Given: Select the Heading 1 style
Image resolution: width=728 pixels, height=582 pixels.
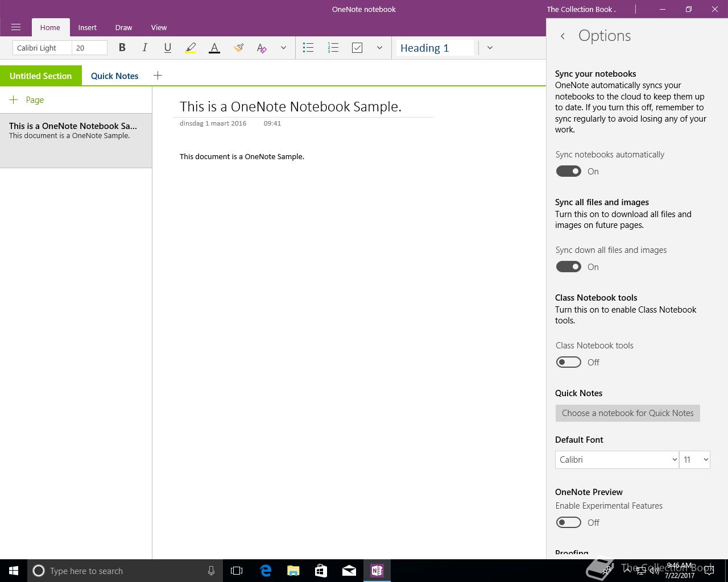Looking at the screenshot, I should tap(435, 48).
